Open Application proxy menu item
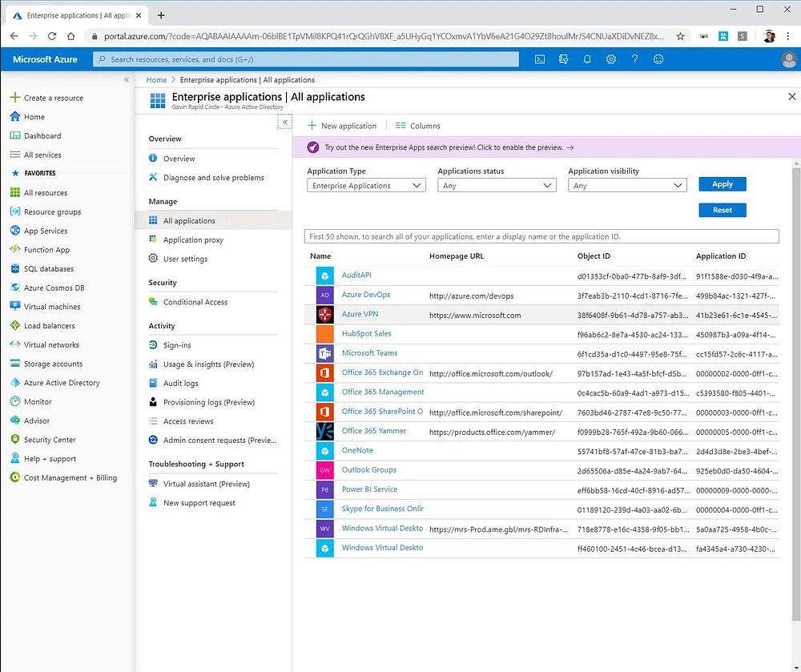The height and width of the screenshot is (672, 801). pyautogui.click(x=193, y=240)
